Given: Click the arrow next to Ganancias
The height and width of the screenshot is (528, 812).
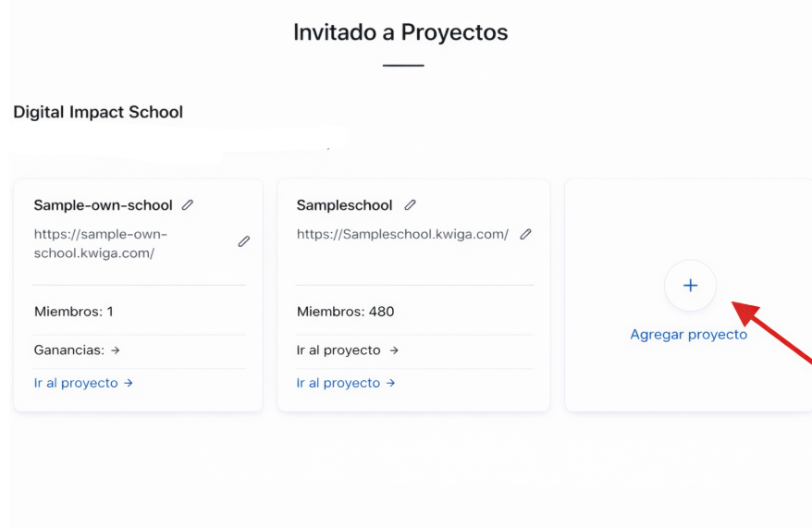Looking at the screenshot, I should coord(116,350).
